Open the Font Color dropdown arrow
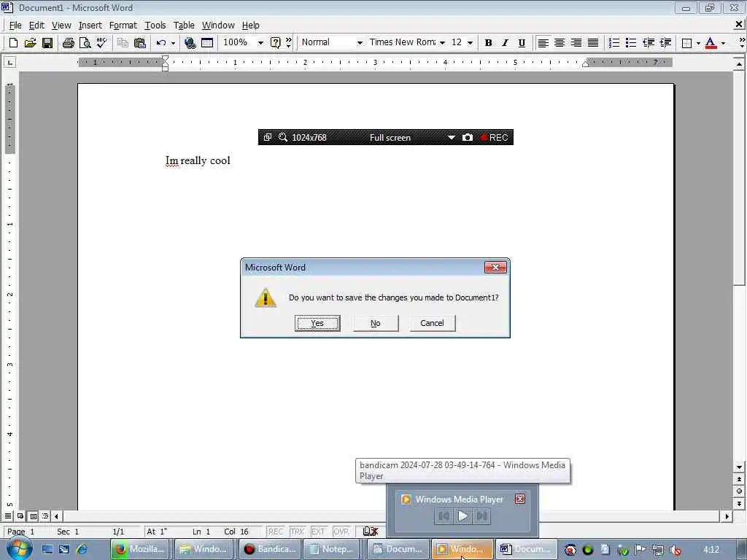747x560 pixels. point(723,43)
